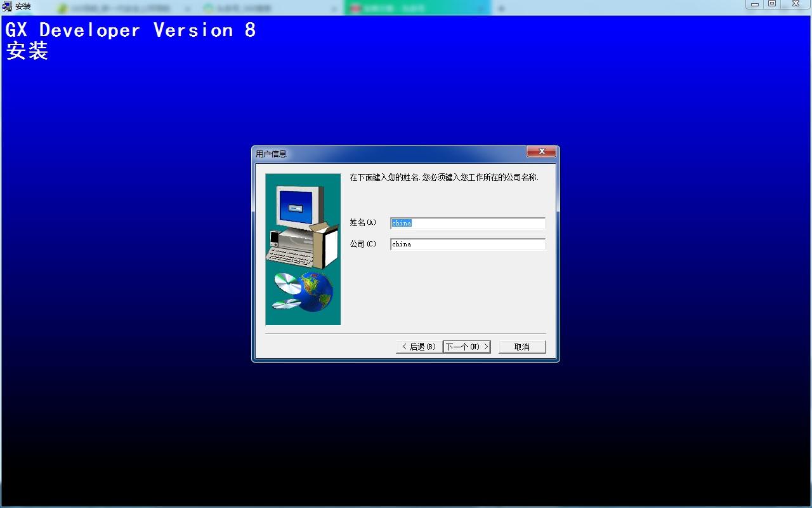
Task: Proceed with the 下一个(N) next button
Action: (466, 347)
